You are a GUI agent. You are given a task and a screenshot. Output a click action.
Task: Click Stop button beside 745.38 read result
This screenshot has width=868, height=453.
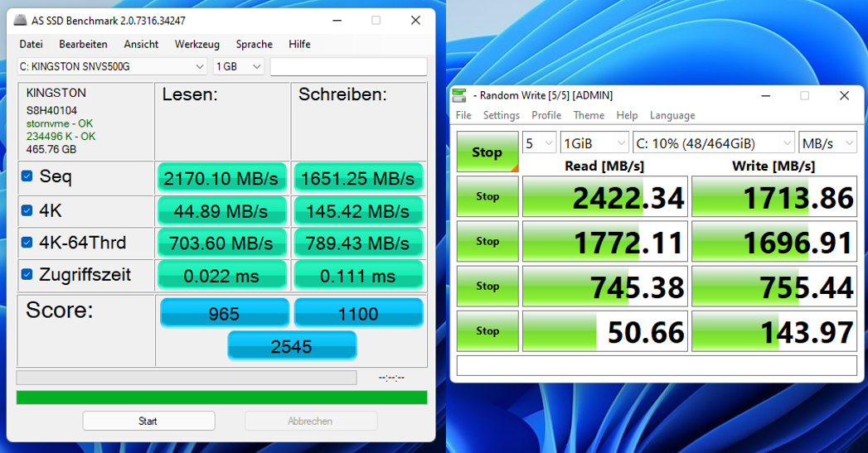487,286
